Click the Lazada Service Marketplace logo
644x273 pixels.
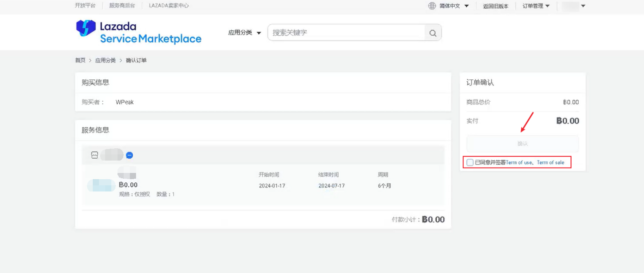click(x=139, y=32)
